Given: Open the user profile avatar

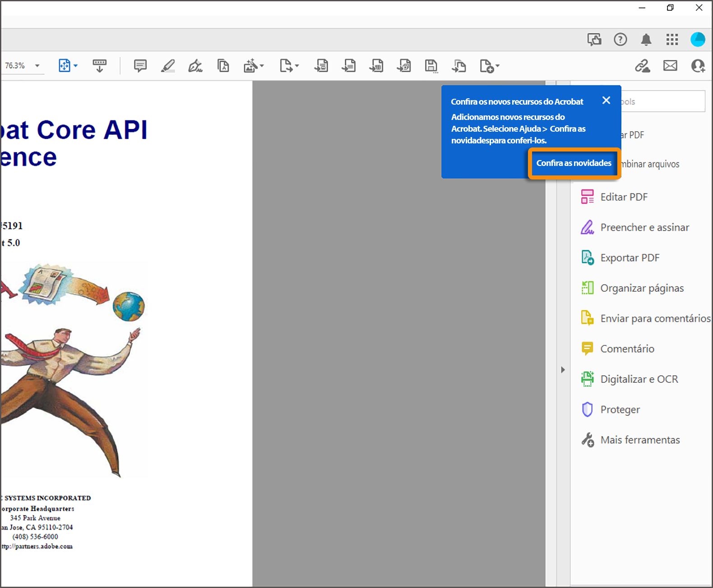Looking at the screenshot, I should coord(698,40).
